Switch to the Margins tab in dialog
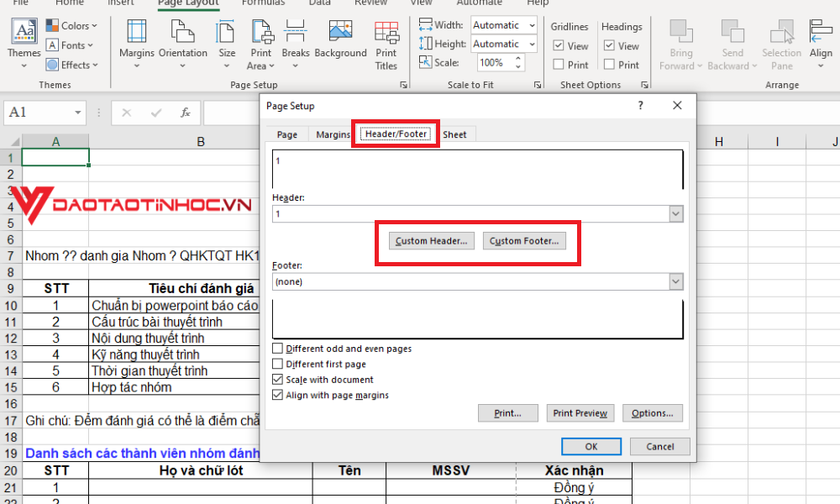840x504 pixels. tap(332, 134)
